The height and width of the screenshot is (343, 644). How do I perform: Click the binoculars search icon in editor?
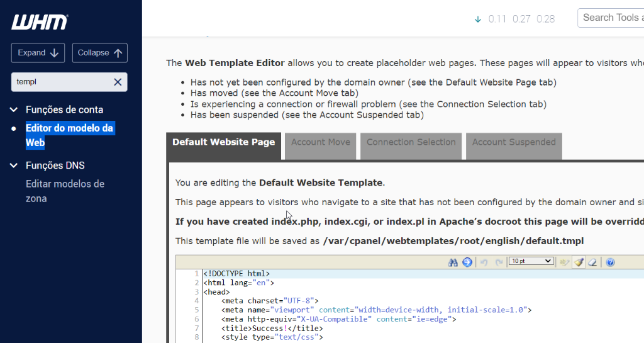(x=453, y=262)
